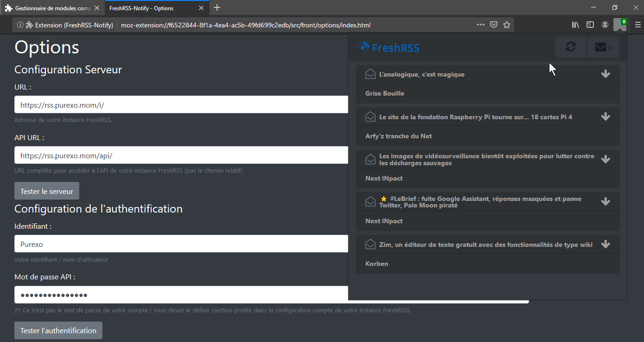Mark Raspberry Pi article as read
This screenshot has height=342, width=644.
pos(370,116)
